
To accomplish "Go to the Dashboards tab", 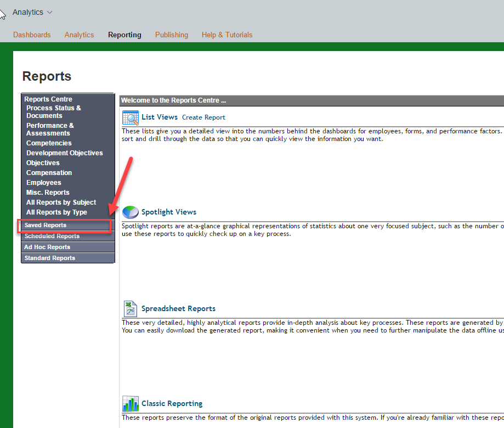I will [x=32, y=35].
